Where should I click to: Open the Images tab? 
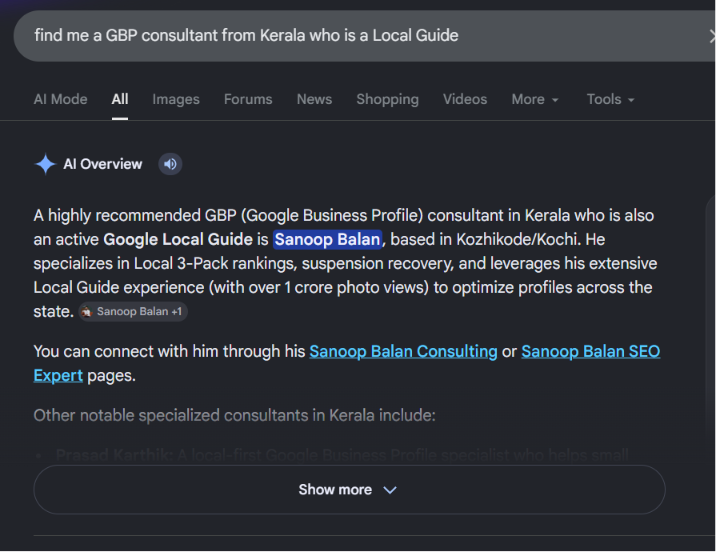[176, 100]
